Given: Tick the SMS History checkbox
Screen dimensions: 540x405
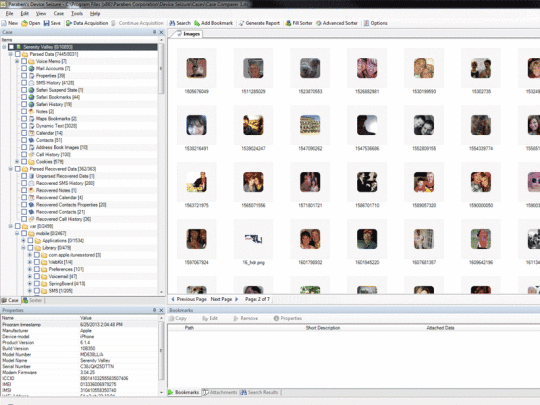Looking at the screenshot, I should [24, 83].
